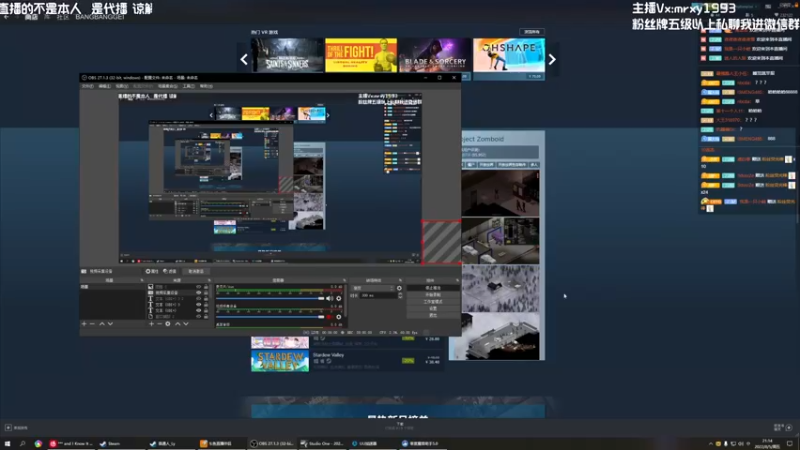800x450 pixels.
Task: Adjust the second mixer channel's volume slider
Action: tap(270, 317)
